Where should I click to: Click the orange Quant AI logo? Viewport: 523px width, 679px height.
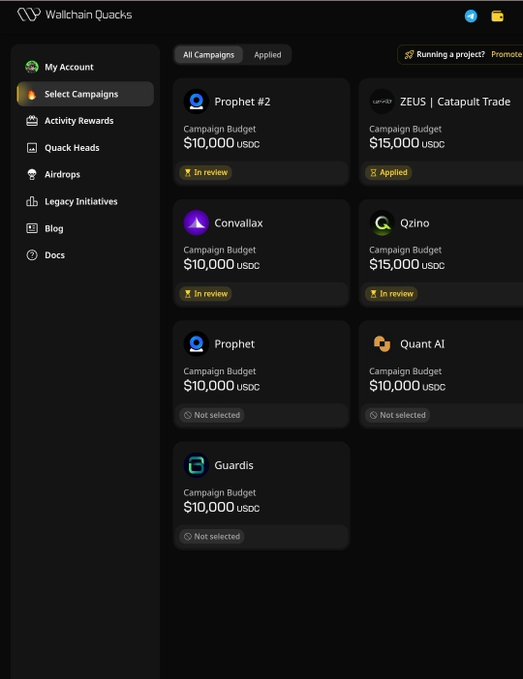[382, 344]
